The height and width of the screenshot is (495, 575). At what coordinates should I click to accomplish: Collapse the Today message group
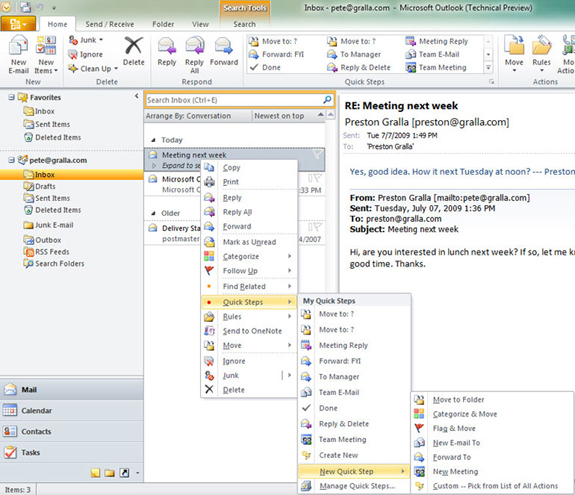[153, 140]
